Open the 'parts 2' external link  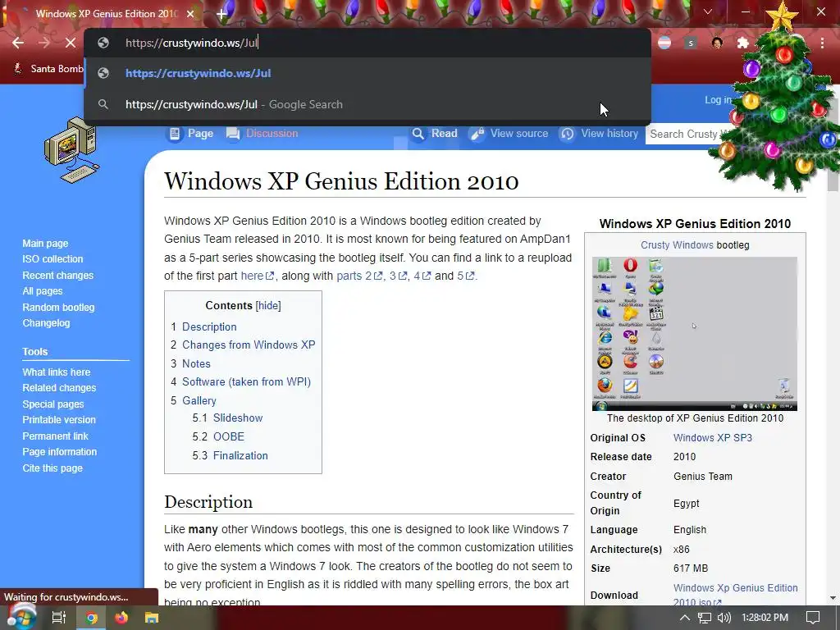point(359,276)
